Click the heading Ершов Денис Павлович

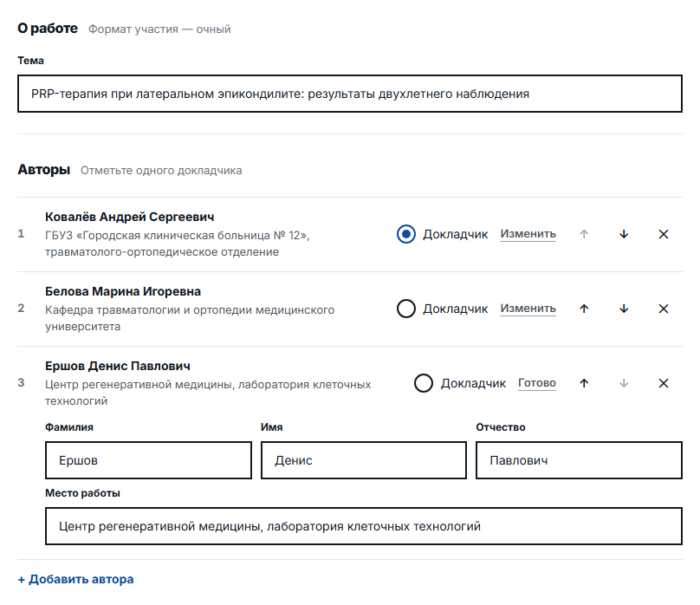[x=118, y=366]
